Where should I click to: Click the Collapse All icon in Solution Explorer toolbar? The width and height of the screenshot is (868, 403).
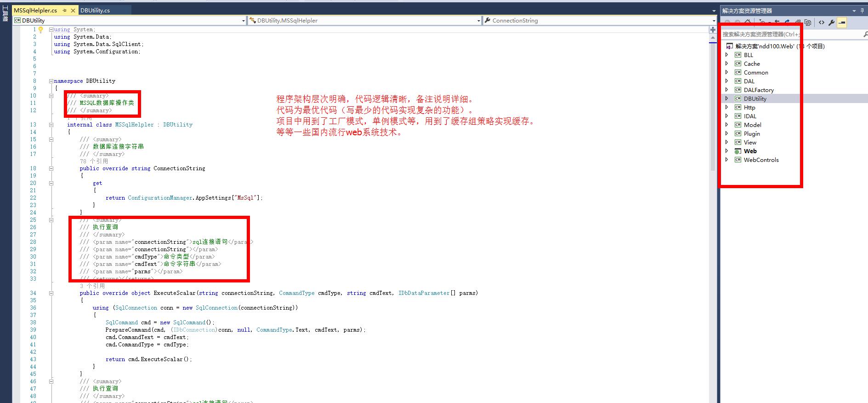point(798,22)
